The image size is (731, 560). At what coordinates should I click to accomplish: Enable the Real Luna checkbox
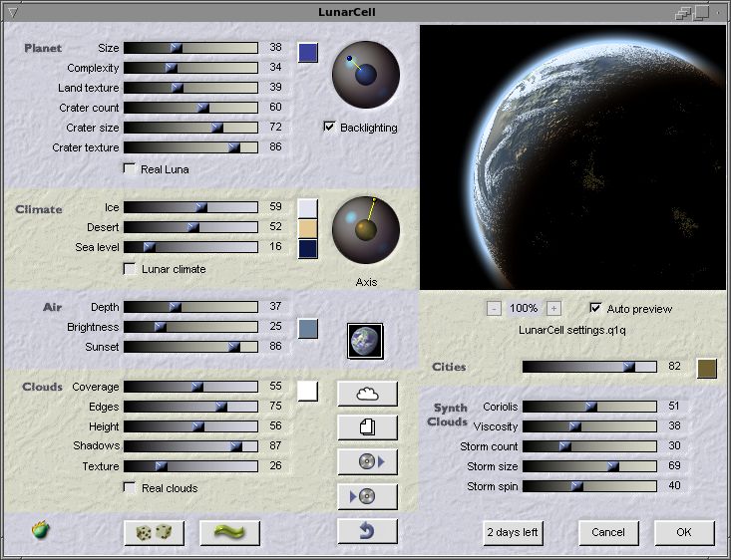click(x=129, y=168)
